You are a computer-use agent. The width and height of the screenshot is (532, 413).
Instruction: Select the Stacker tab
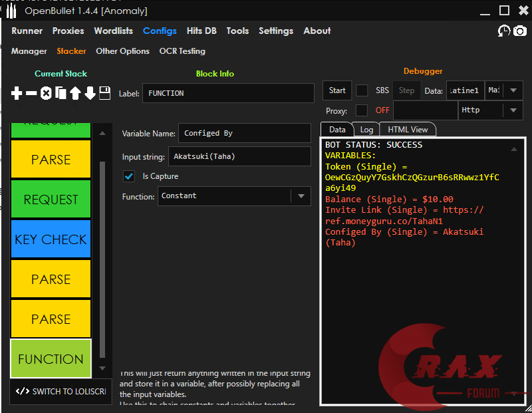(71, 51)
